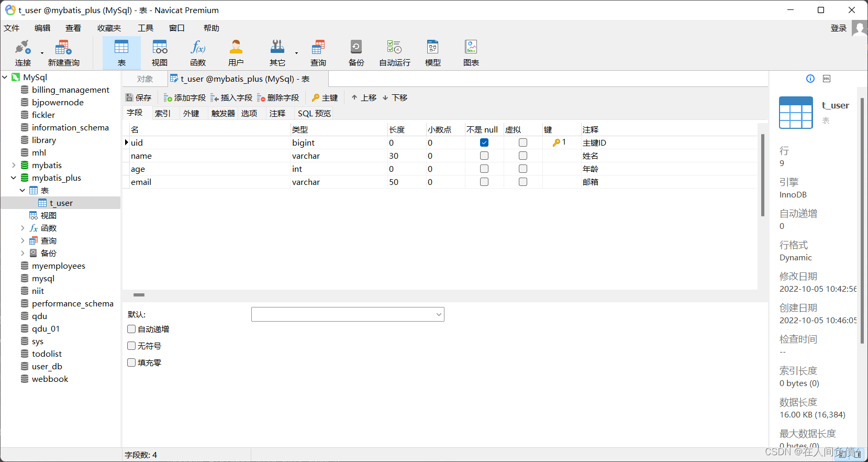Enable Unsigned (无符号) checkbox
This screenshot has width=868, height=462.
pos(131,346)
